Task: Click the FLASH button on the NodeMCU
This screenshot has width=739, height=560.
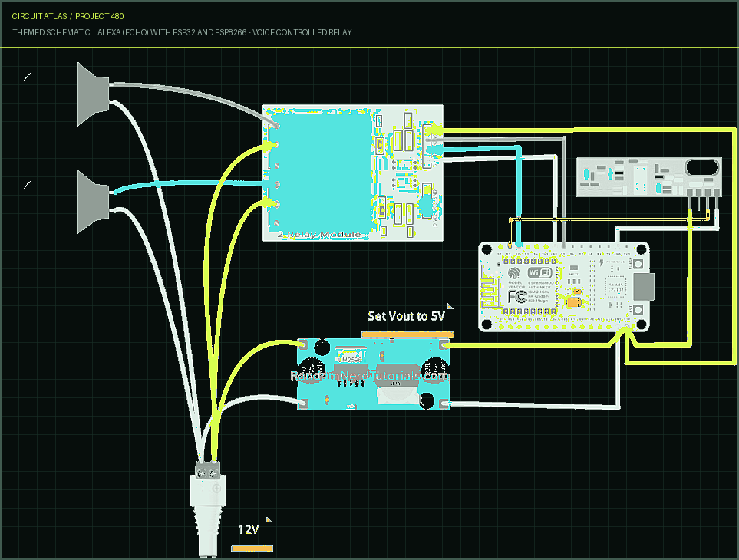Action: (x=638, y=264)
